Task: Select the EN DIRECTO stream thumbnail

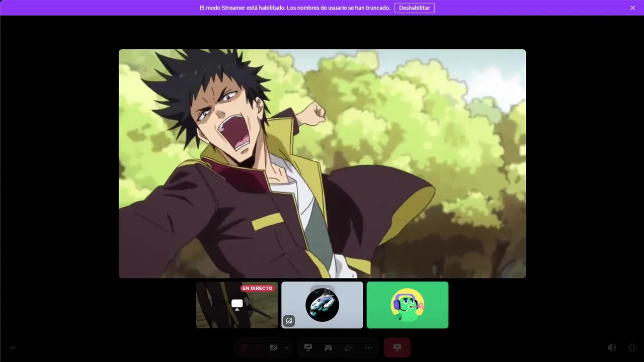Action: tap(237, 305)
